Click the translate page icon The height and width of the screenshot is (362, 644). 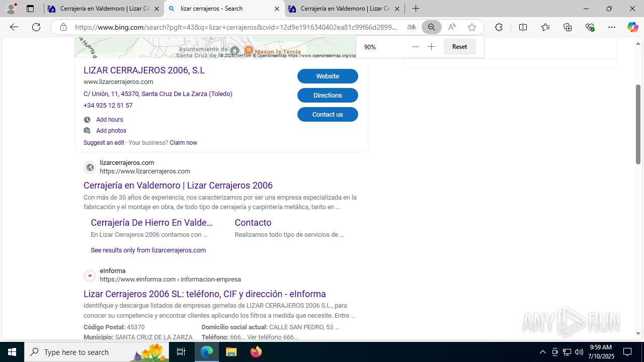(412, 27)
